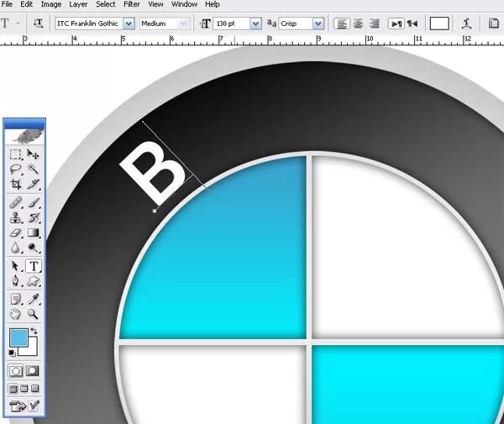This screenshot has width=504, height=424.
Task: Open the Medium font style dropdown
Action: [183, 24]
